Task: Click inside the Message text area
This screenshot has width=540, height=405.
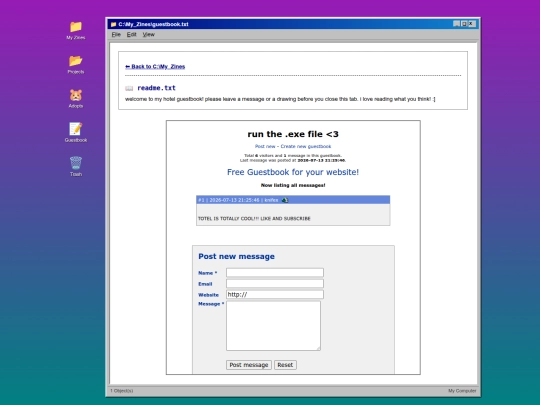Action: pyautogui.click(x=273, y=326)
